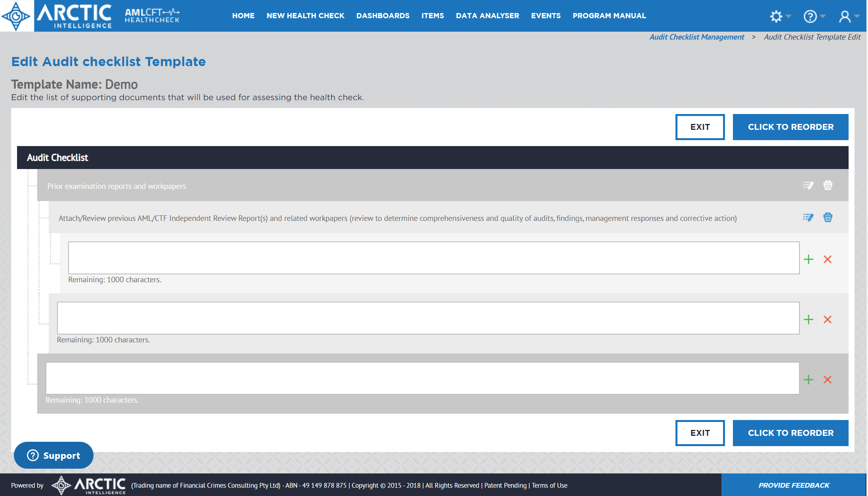Delete the 'Prior examination reports and workpapers' row

(828, 185)
